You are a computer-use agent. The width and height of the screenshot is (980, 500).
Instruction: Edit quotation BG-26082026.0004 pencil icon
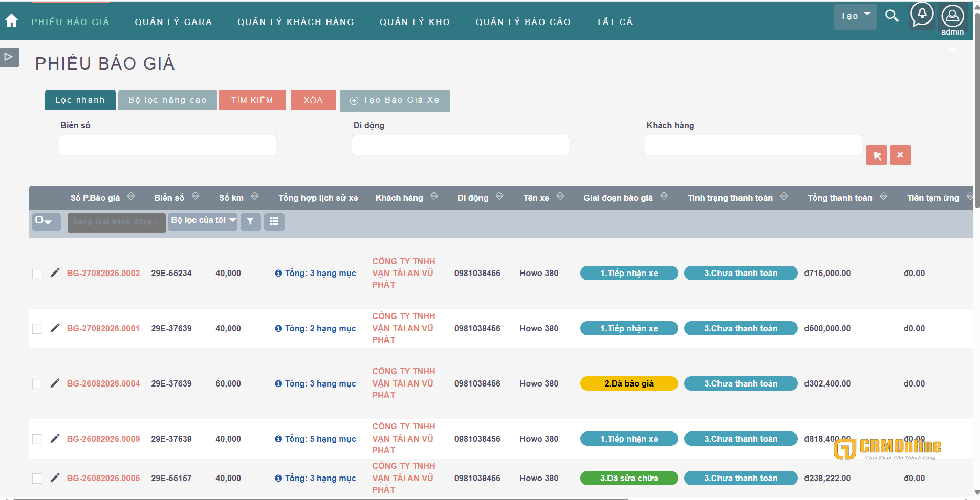point(55,383)
